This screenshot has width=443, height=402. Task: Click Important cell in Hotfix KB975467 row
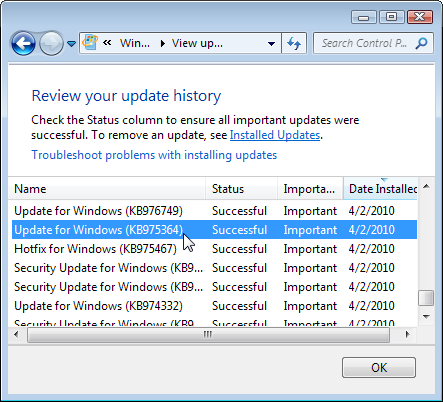[x=310, y=249]
